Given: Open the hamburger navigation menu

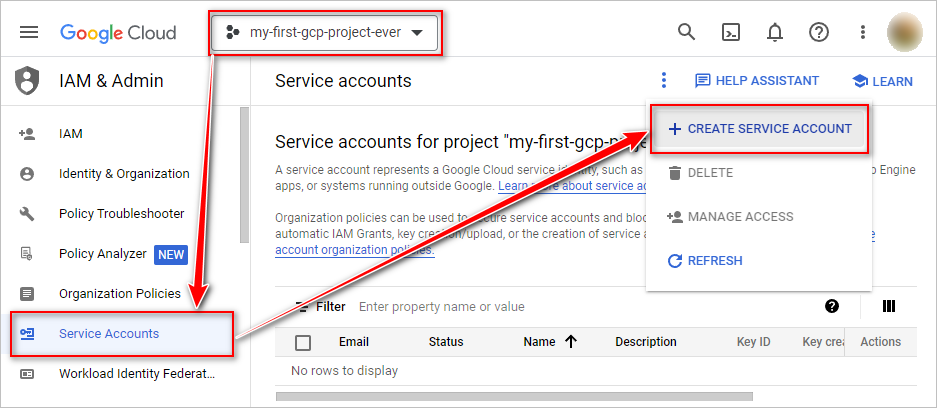Looking at the screenshot, I should click(x=29, y=32).
